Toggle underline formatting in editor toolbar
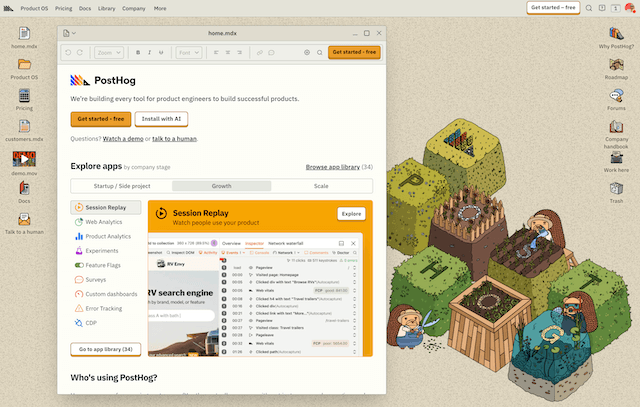 tap(161, 52)
